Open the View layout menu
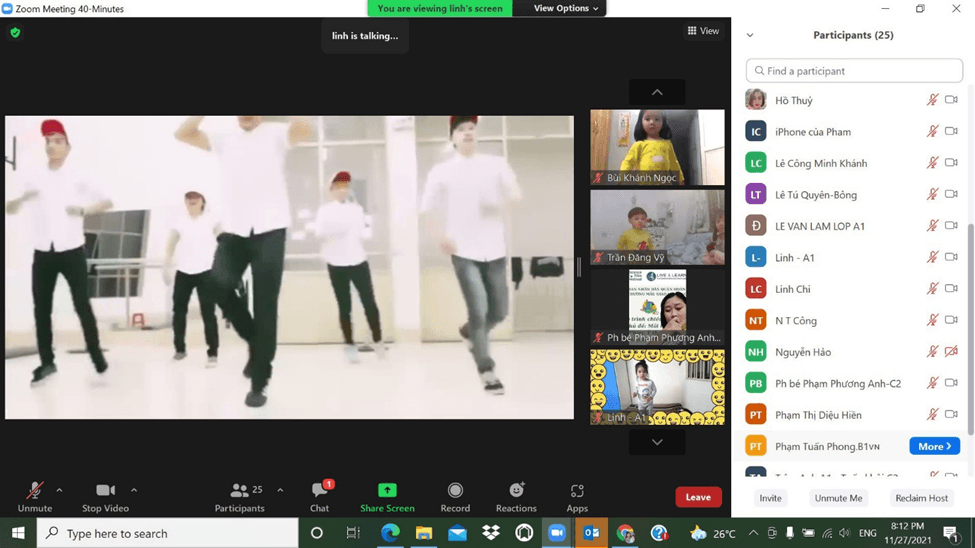 pyautogui.click(x=703, y=31)
